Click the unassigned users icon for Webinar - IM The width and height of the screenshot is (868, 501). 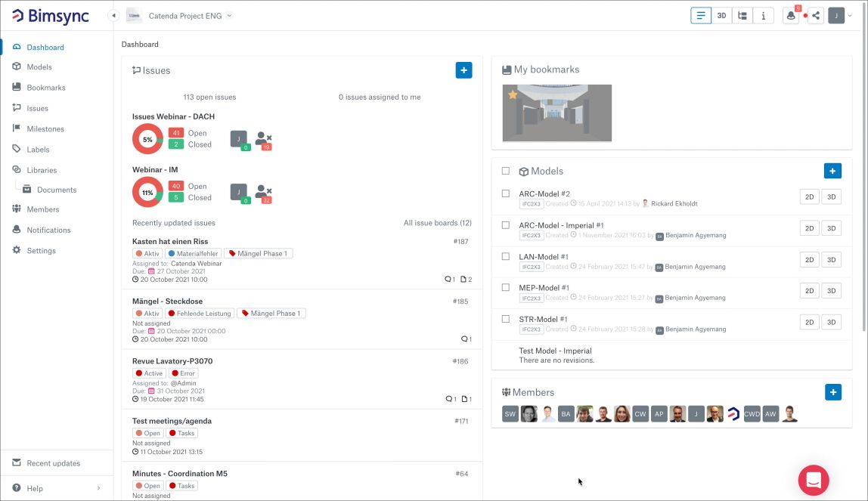tap(263, 193)
